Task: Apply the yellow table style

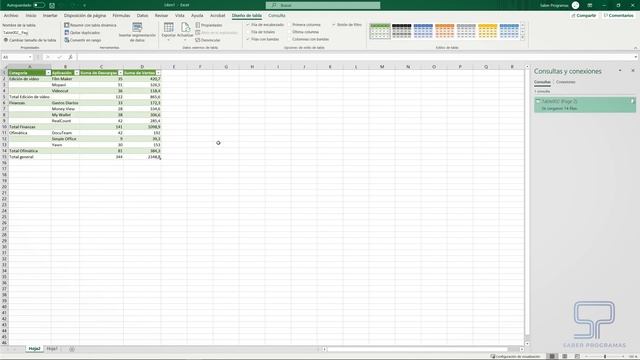Action: pyautogui.click(x=488, y=31)
